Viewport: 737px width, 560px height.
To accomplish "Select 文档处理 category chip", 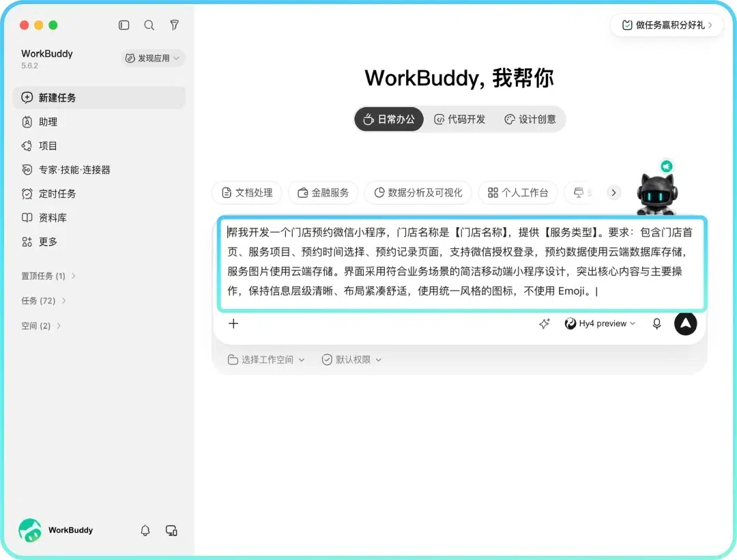I will tap(247, 192).
